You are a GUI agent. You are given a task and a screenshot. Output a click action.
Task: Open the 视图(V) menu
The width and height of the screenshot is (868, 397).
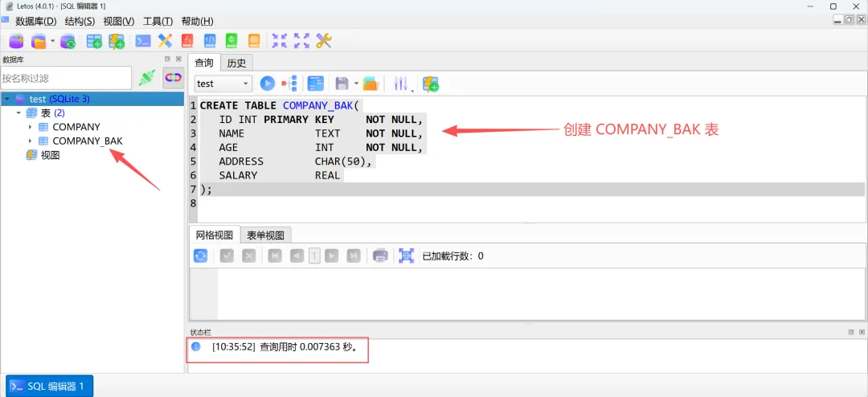(x=119, y=21)
